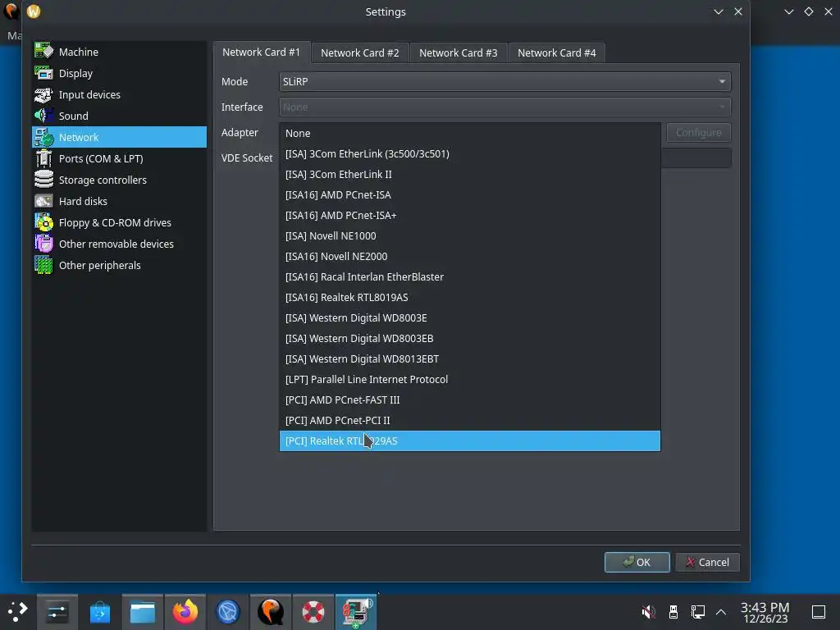The height and width of the screenshot is (630, 840).
Task: Select Floppy & CD-ROM drives icon
Action: 44,223
